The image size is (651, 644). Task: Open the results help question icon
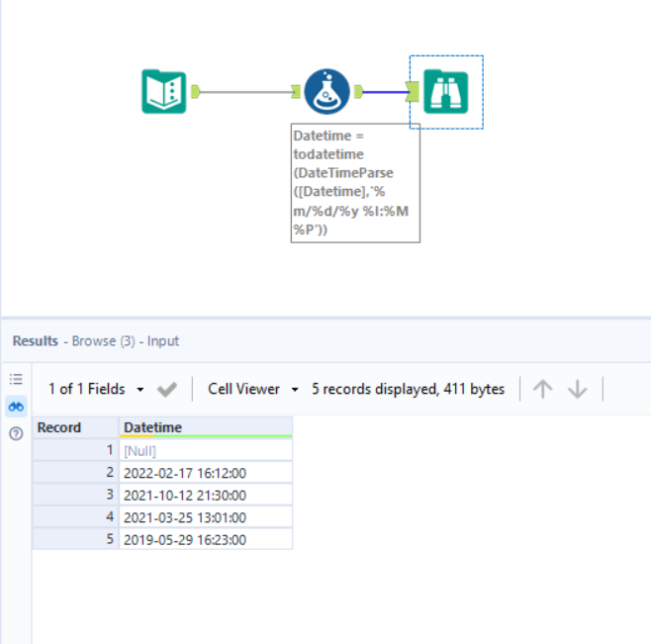[x=16, y=433]
